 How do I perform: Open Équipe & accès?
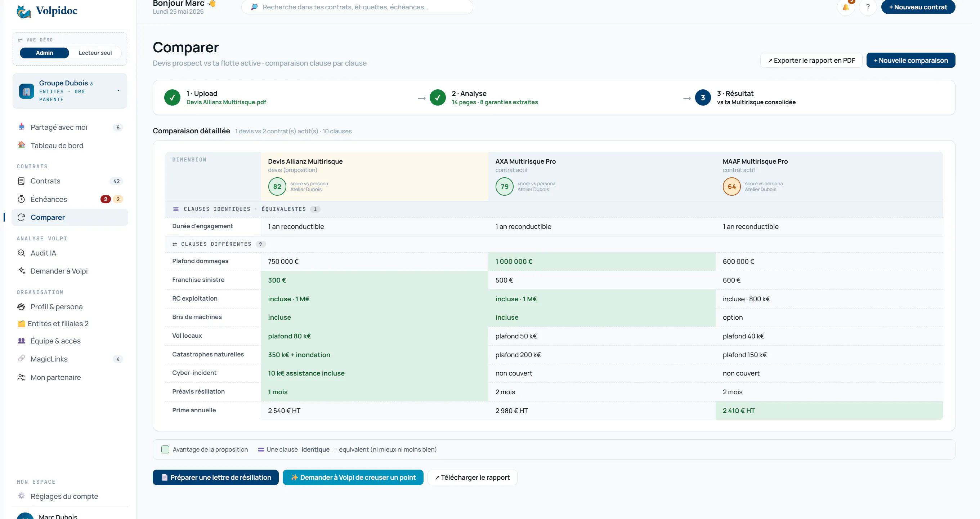point(70,341)
